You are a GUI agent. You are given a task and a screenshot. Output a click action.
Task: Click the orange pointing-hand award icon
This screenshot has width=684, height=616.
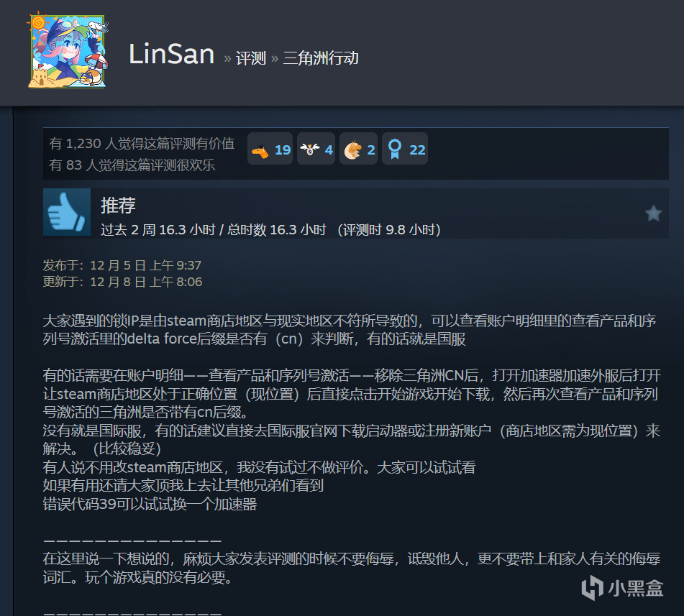(x=260, y=151)
